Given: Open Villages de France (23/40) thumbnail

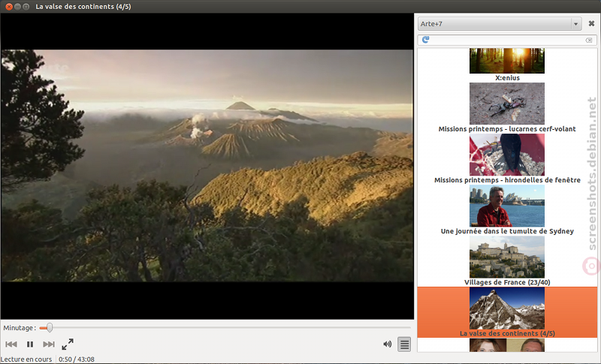Looking at the screenshot, I should coord(506,257).
